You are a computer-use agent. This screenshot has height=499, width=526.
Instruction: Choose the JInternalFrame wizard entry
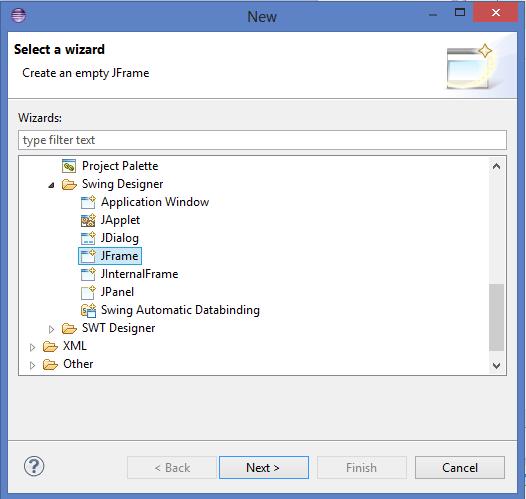(x=140, y=274)
